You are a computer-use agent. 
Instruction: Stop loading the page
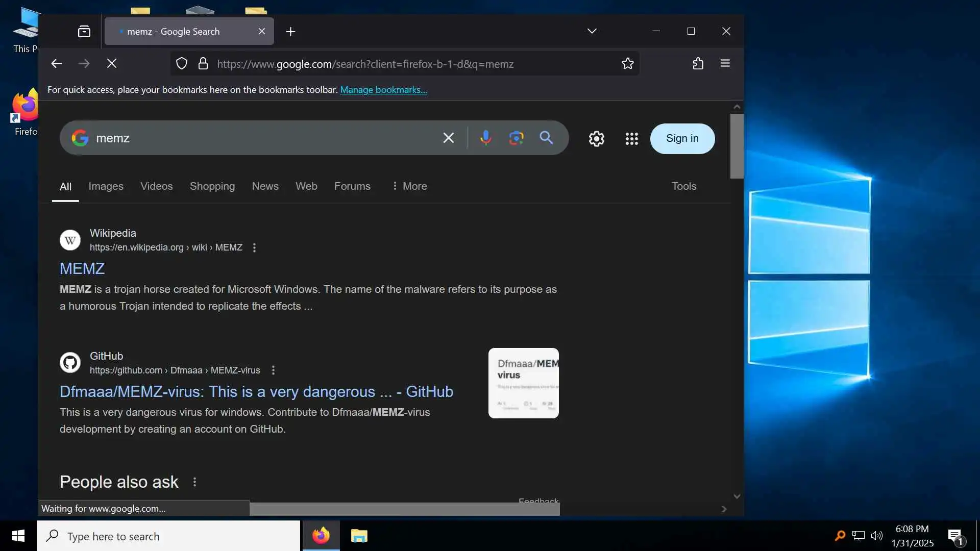tap(112, 64)
